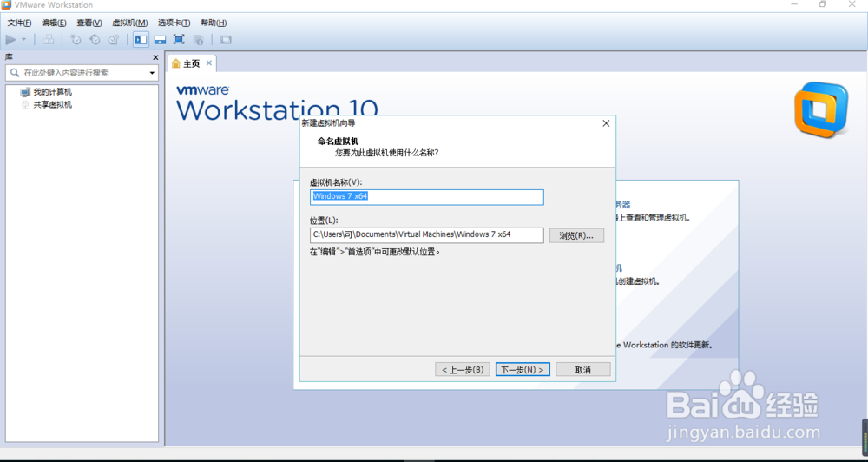Open the 查看(V) menu
The image size is (868, 462).
[x=89, y=23]
